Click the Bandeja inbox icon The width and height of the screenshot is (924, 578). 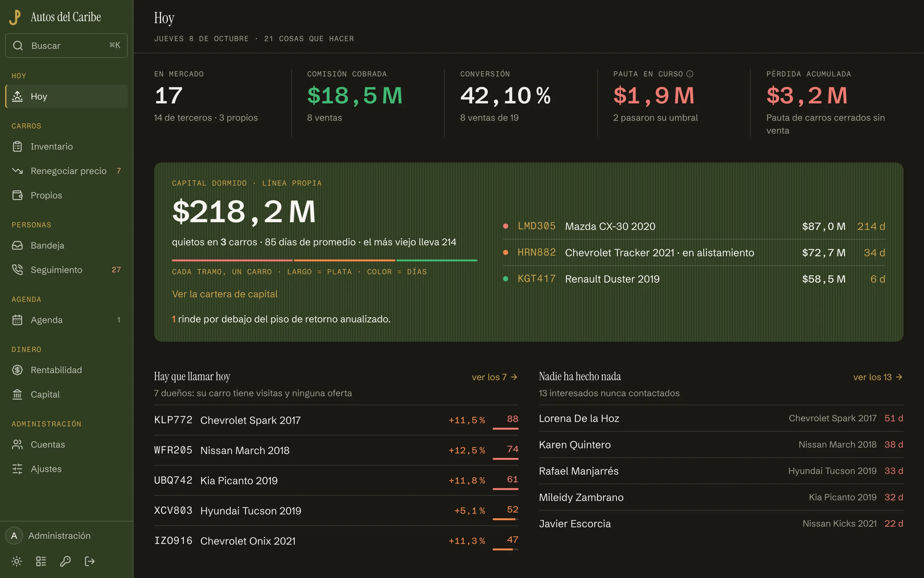click(17, 245)
